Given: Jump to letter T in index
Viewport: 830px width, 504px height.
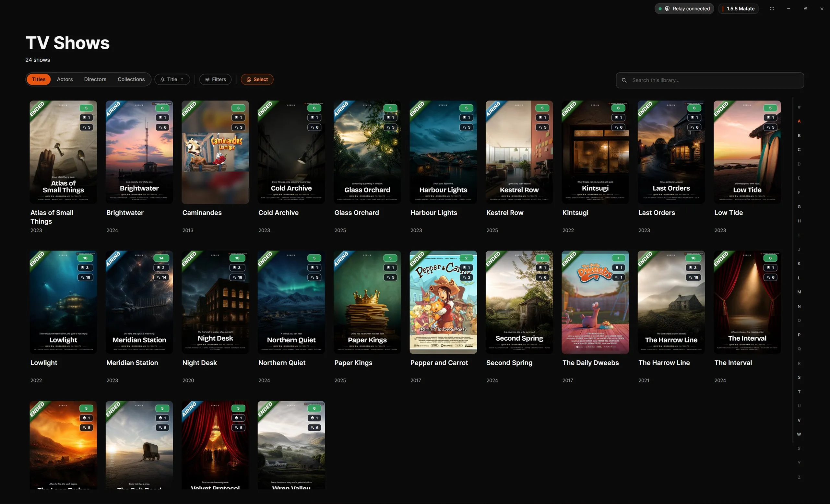Looking at the screenshot, I should 799,392.
